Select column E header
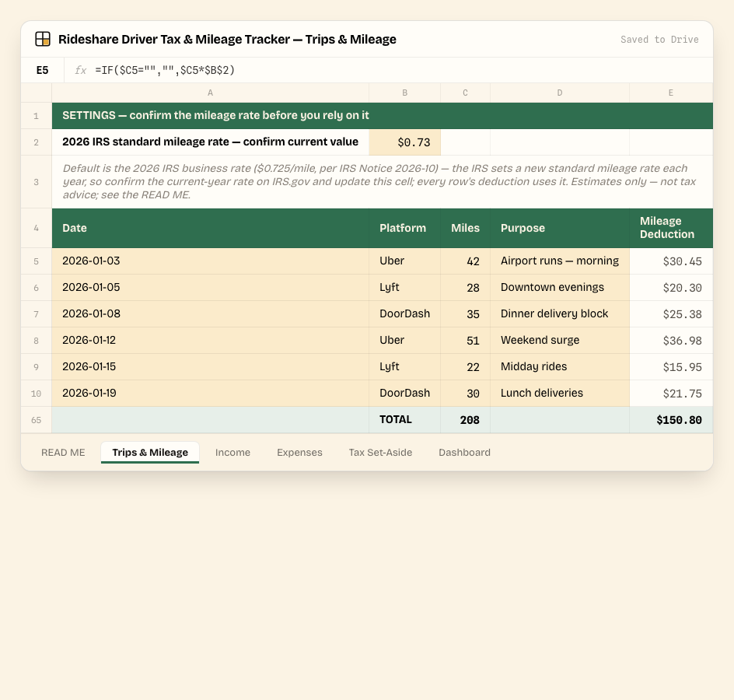The width and height of the screenshot is (734, 700). click(x=671, y=93)
